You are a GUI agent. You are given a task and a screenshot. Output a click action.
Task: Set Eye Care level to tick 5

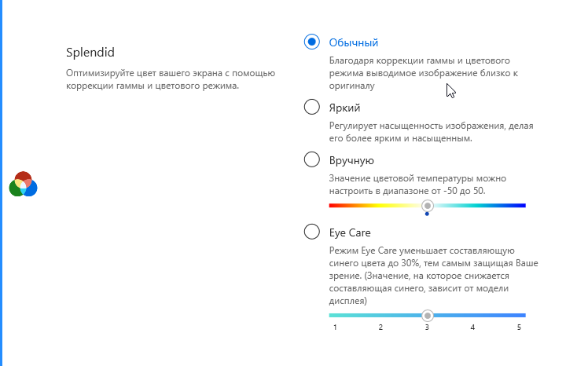(520, 327)
